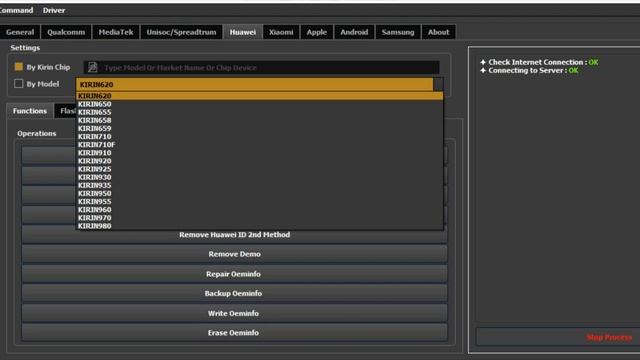The height and width of the screenshot is (360, 640).
Task: Choose KIRIN970 chip entry
Action: [260, 218]
